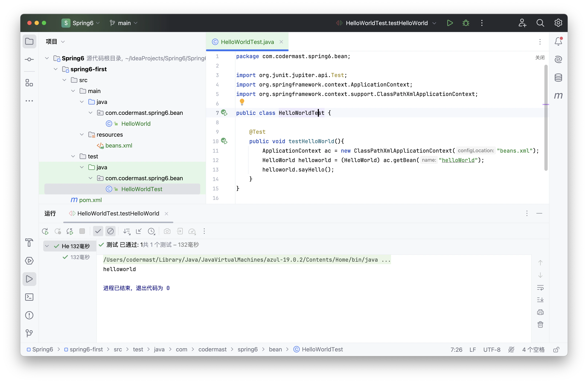This screenshot has width=588, height=383.
Task: Click the Rerun test icon in the run toolbar
Action: click(45, 231)
